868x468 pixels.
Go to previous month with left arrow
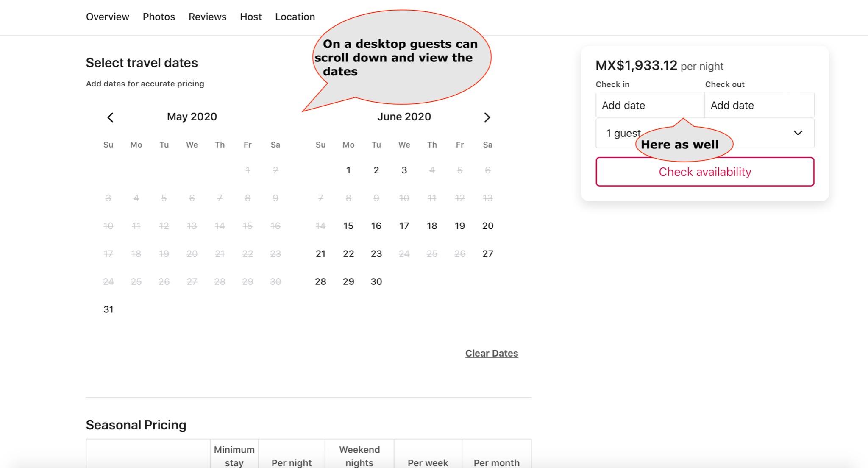click(110, 117)
